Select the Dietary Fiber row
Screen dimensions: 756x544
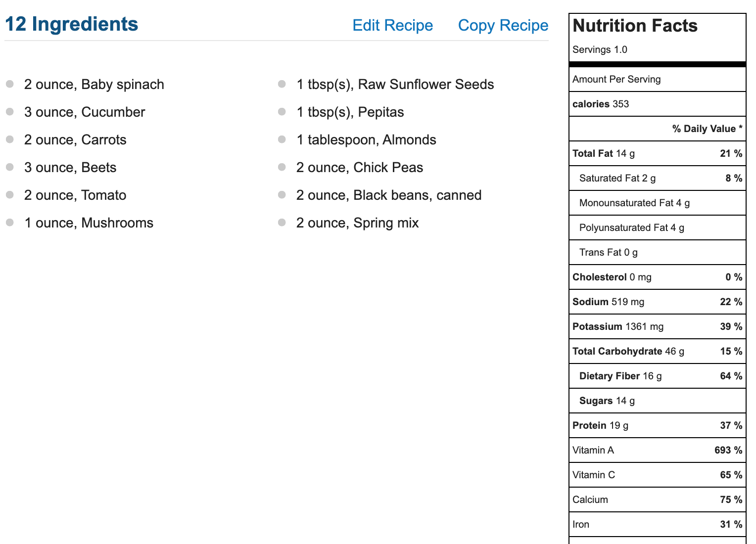click(658, 376)
